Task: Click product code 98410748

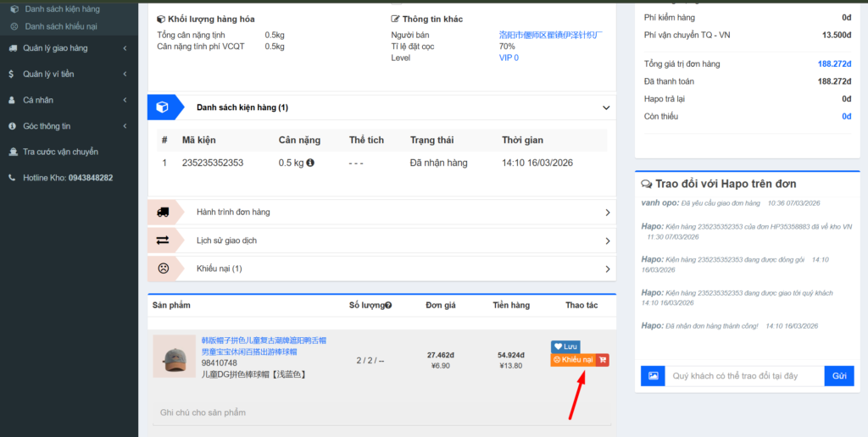Action: pos(220,363)
